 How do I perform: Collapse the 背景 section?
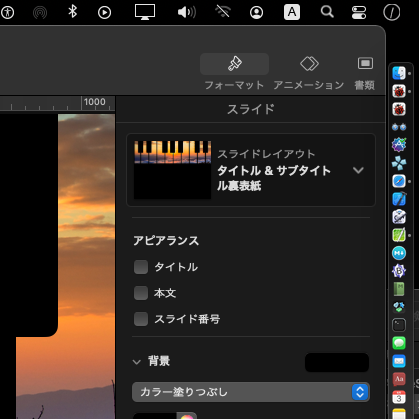point(137,362)
